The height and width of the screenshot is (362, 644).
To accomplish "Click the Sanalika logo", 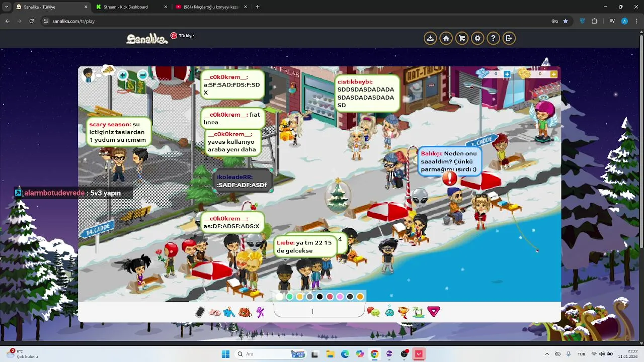I will pyautogui.click(x=147, y=38).
